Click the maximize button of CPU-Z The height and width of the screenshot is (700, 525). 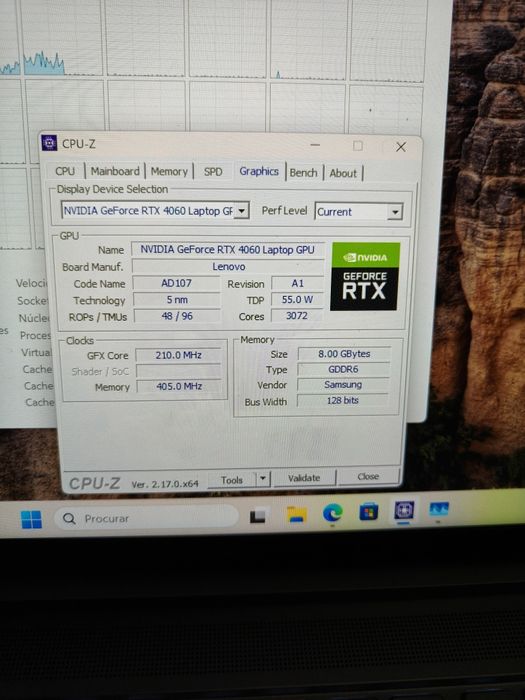pyautogui.click(x=358, y=146)
